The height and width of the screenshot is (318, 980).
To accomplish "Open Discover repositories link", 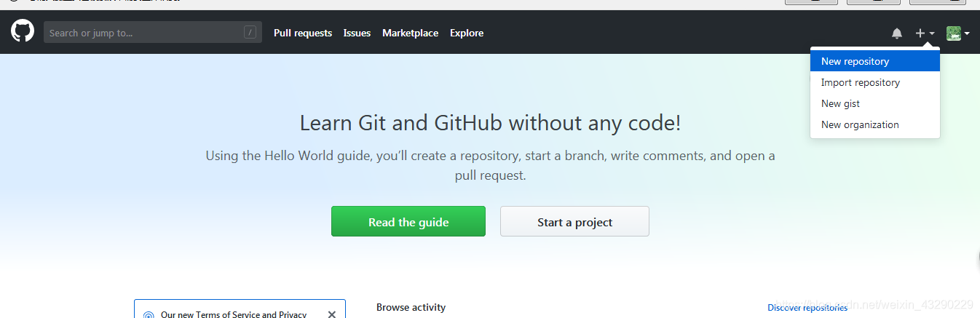I will pos(807,308).
